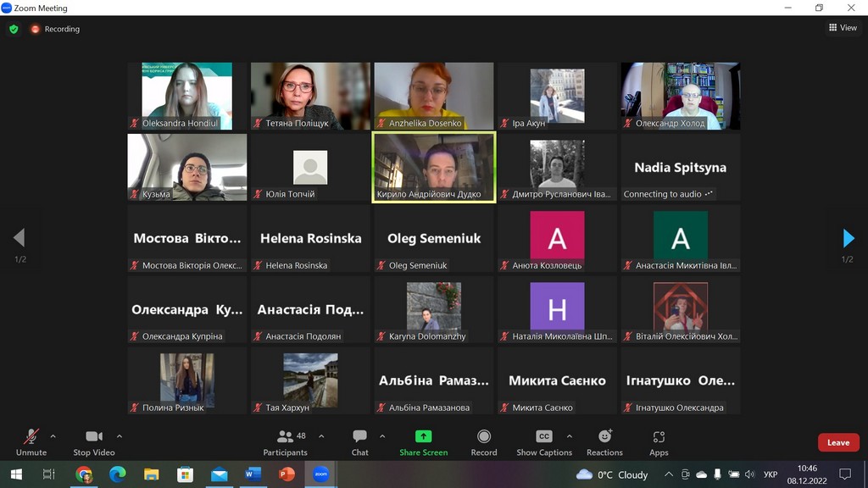Expand audio options arrow next to Unmute
This screenshot has width=868, height=488.
53,436
